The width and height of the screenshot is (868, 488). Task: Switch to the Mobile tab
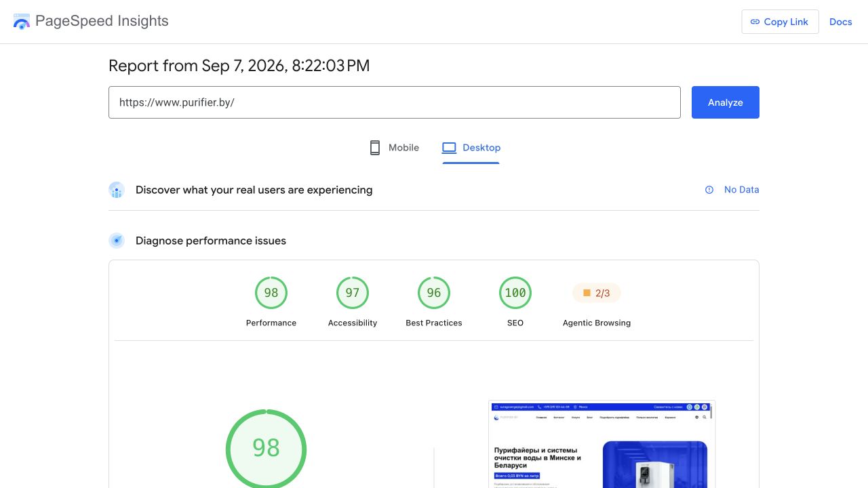click(394, 148)
